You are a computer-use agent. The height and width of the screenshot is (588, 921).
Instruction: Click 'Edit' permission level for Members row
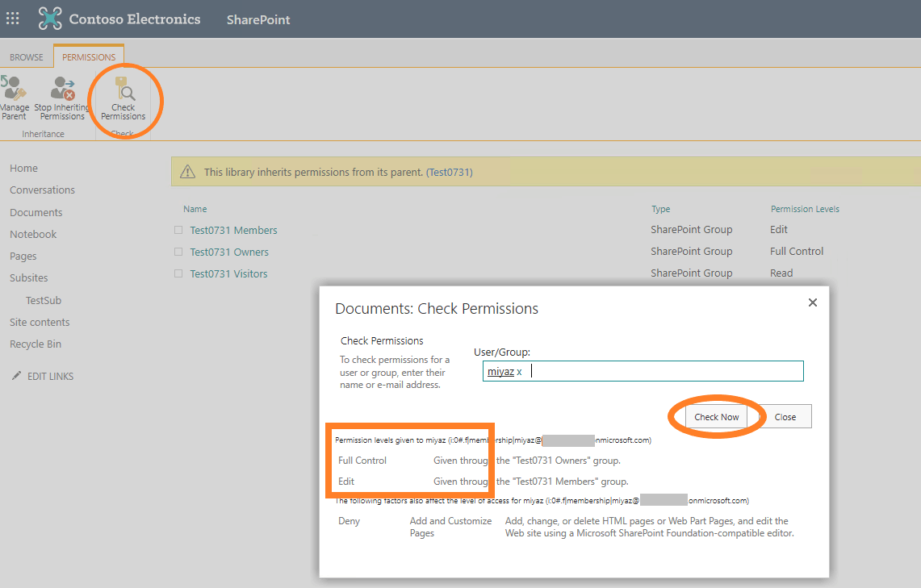point(778,229)
